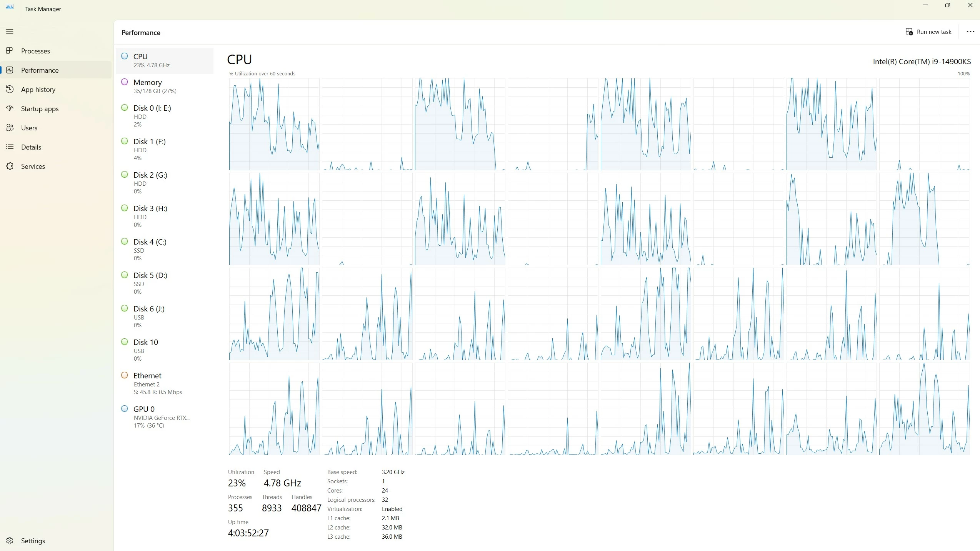Screen dimensions: 980x551
Task: Click the hamburger navigation menu icon
Action: [10, 32]
